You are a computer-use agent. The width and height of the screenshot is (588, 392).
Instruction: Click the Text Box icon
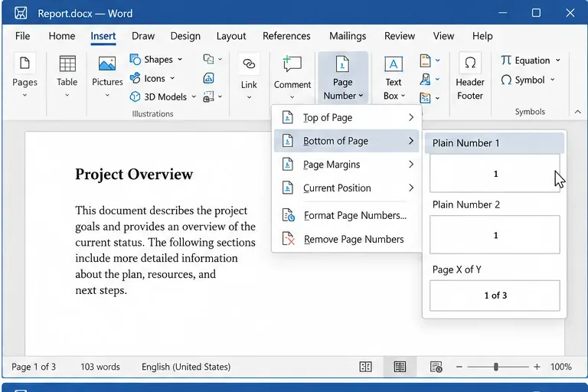click(x=394, y=64)
